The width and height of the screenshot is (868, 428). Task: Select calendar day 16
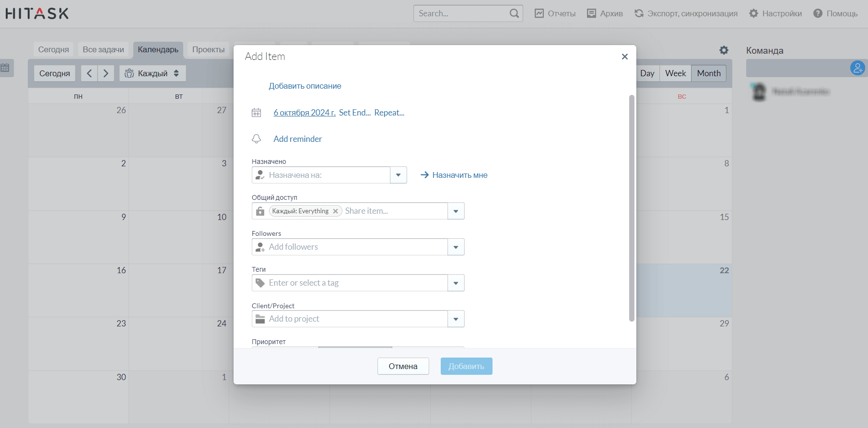click(x=78, y=290)
